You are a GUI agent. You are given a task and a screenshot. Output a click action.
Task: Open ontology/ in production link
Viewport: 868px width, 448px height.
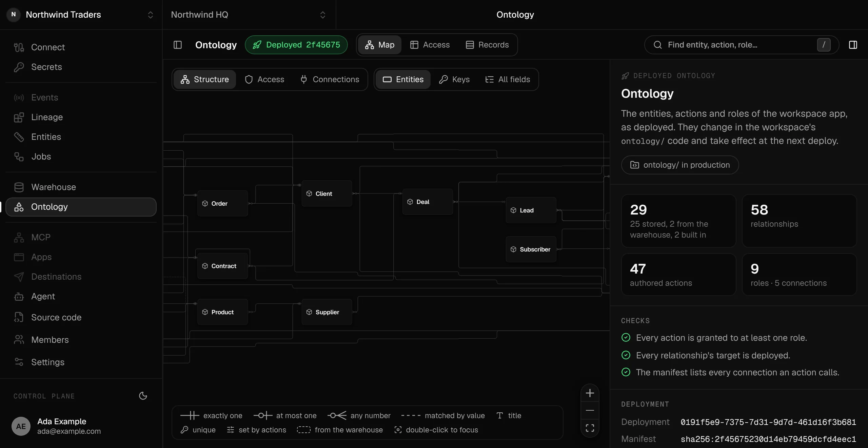pyautogui.click(x=680, y=165)
